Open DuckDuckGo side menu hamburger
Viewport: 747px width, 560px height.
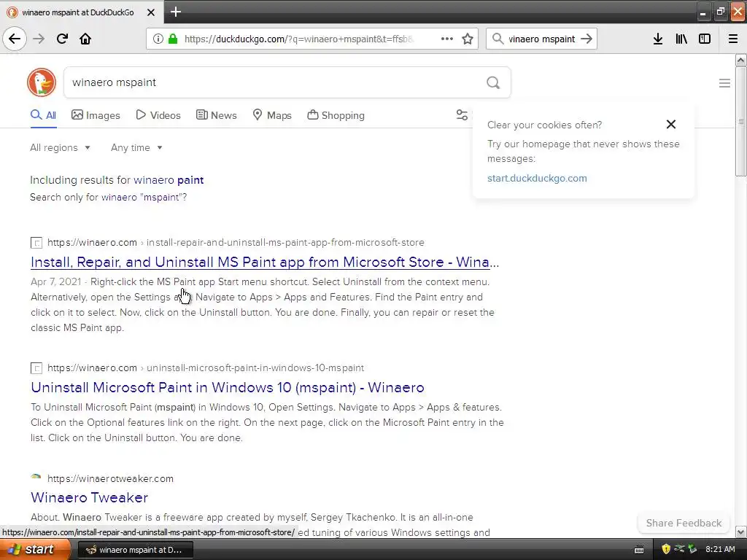[724, 83]
